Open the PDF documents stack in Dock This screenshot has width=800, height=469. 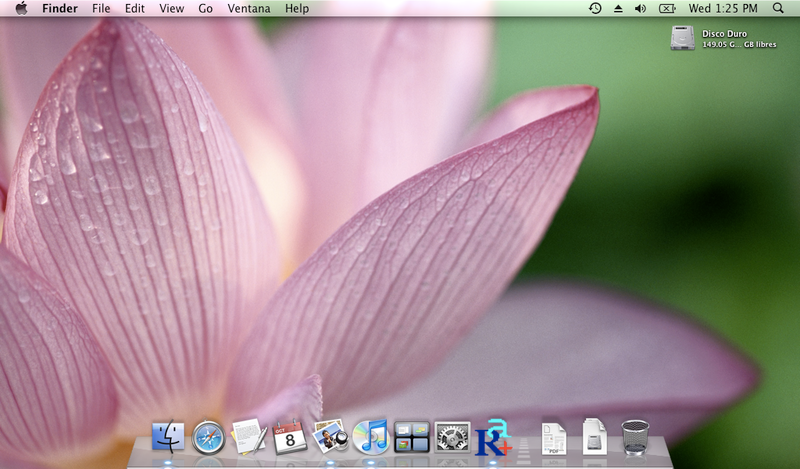pos(554,437)
